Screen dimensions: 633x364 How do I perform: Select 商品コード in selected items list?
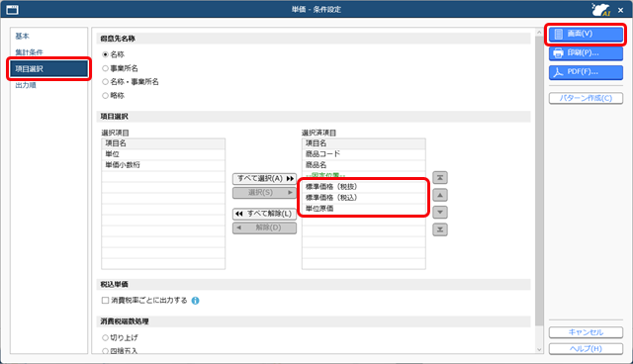pyautogui.click(x=363, y=154)
